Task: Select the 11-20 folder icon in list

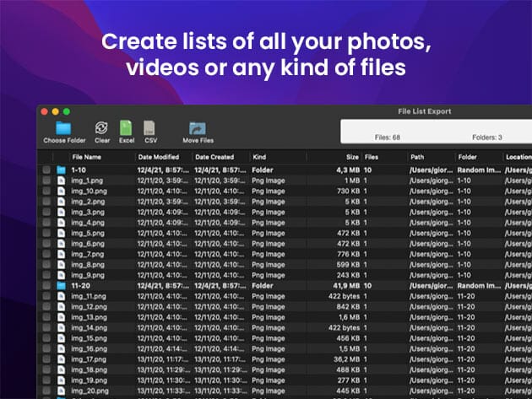Action: (61, 285)
